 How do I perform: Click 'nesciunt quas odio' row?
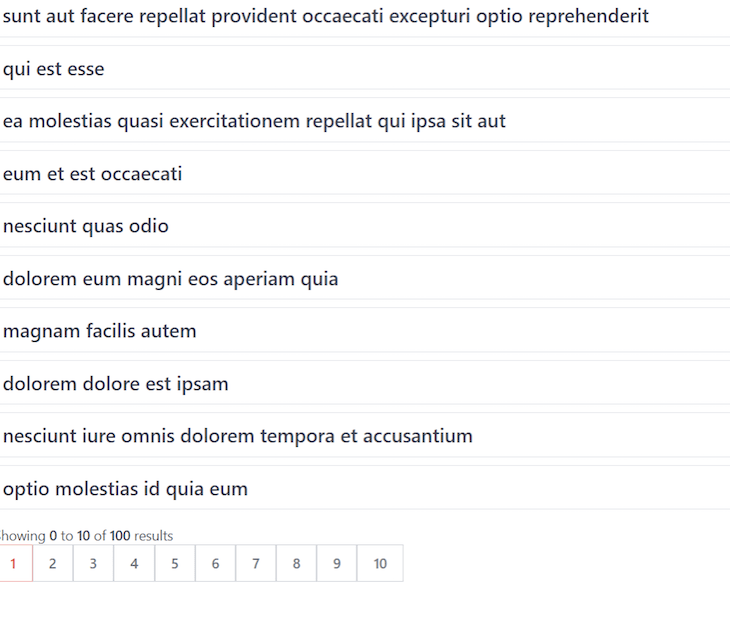coord(365,226)
